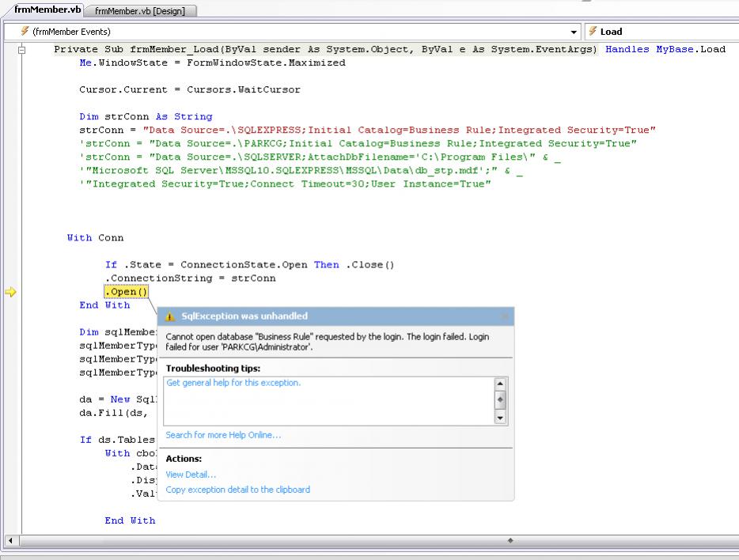
Task: Click the code editor horizontal scrollbar track
Action: click(x=377, y=540)
